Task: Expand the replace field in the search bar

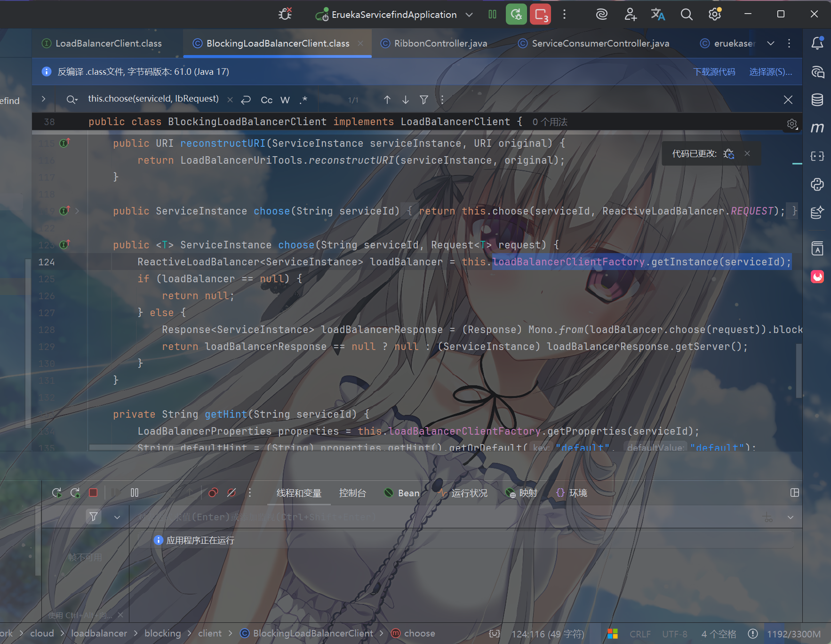Action: 43,99
